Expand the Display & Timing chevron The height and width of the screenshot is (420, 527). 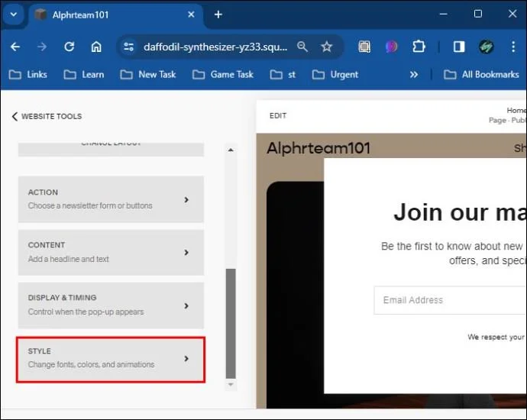[x=186, y=305]
